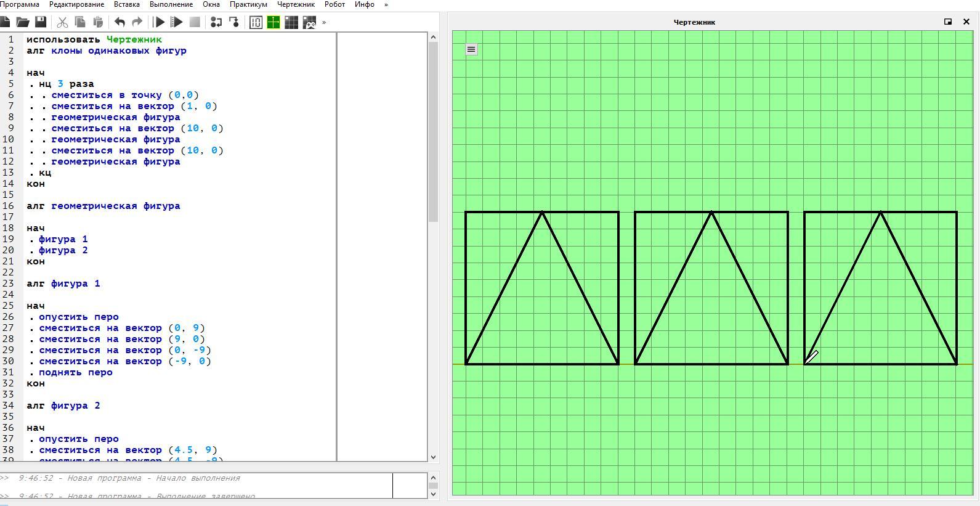980x506 pixels.
Task: Place cursor on 'нц 3 раза' line
Action: click(x=67, y=84)
